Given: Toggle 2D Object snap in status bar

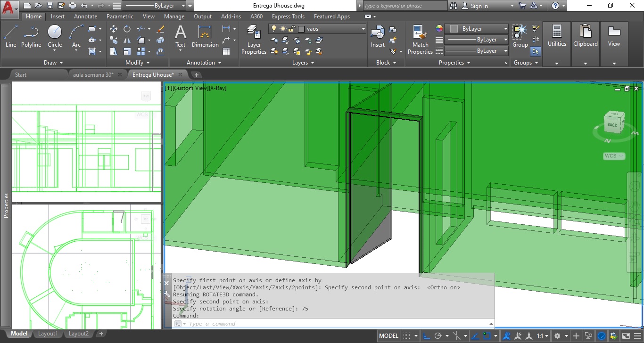Looking at the screenshot, I should (487, 336).
